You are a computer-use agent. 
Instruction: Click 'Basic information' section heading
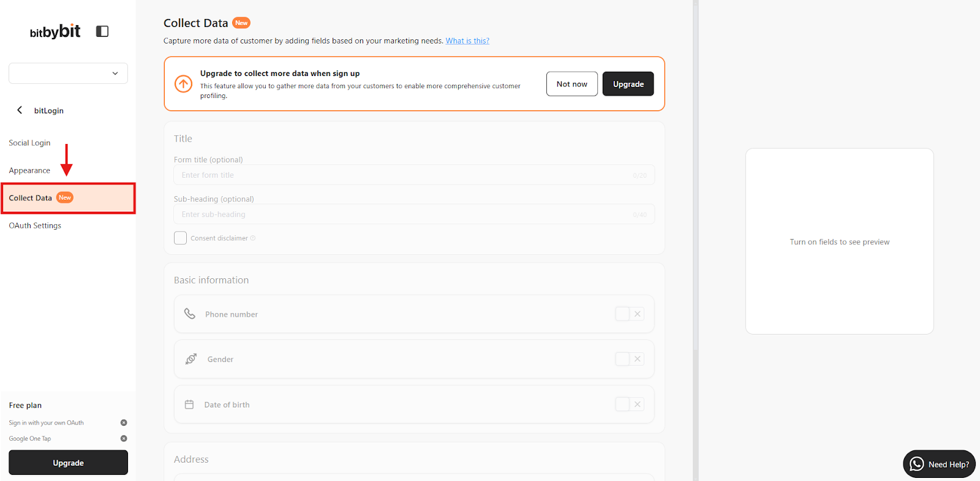(211, 280)
